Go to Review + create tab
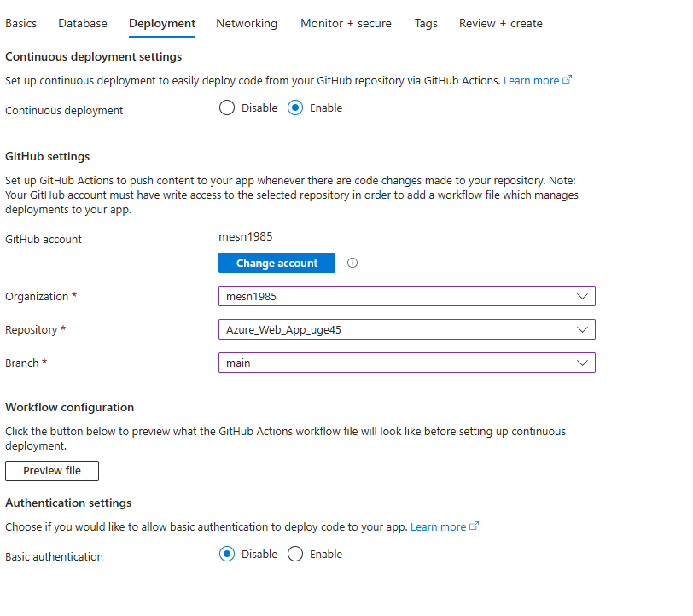The image size is (693, 616). tap(501, 23)
